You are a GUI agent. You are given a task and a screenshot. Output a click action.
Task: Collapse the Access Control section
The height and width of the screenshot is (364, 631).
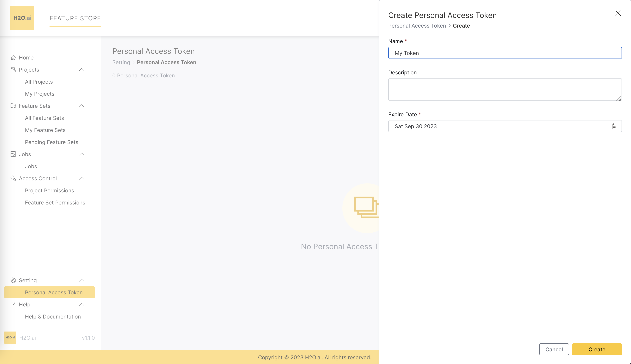(x=82, y=178)
